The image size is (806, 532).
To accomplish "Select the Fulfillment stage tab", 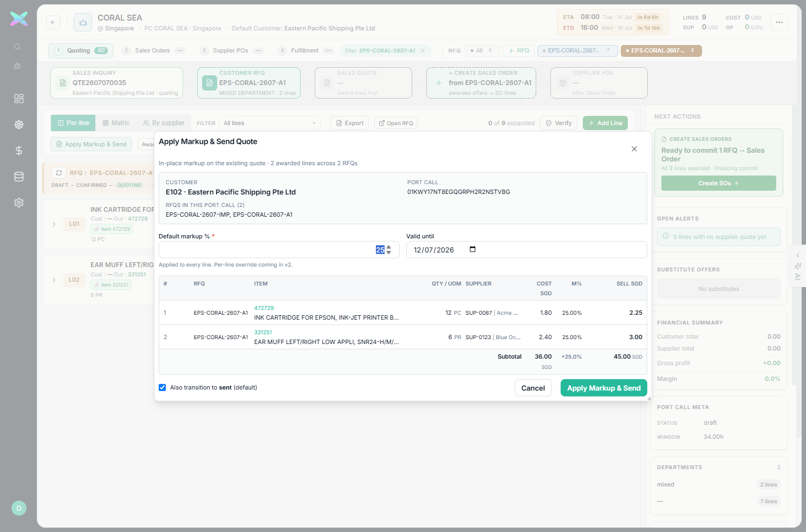I will tap(306, 51).
